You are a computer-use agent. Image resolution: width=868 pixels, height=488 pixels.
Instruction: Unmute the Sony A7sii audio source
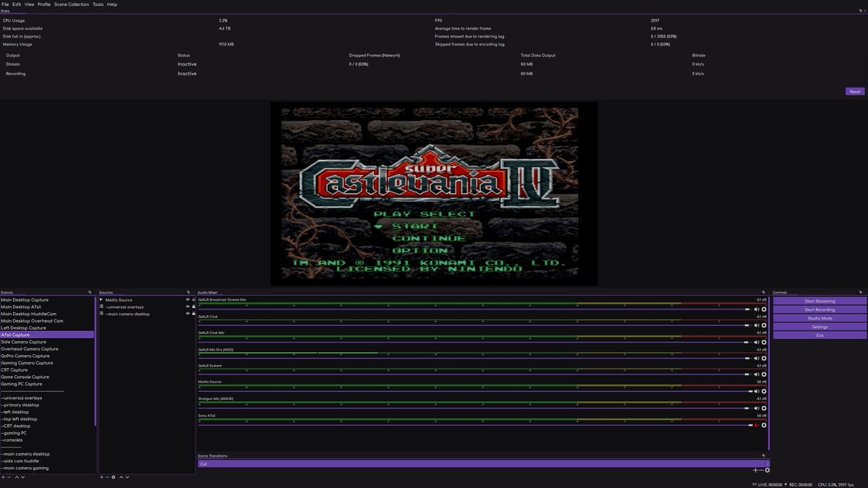[x=757, y=425]
